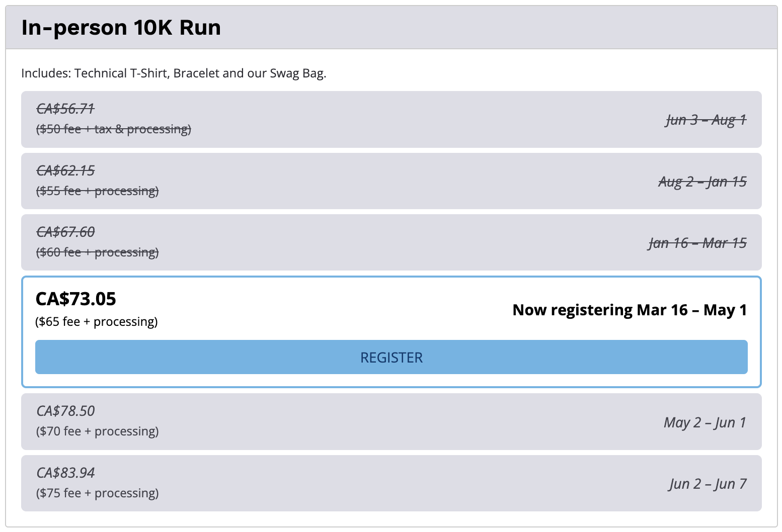Click the current CA$73.05 price

(75, 299)
